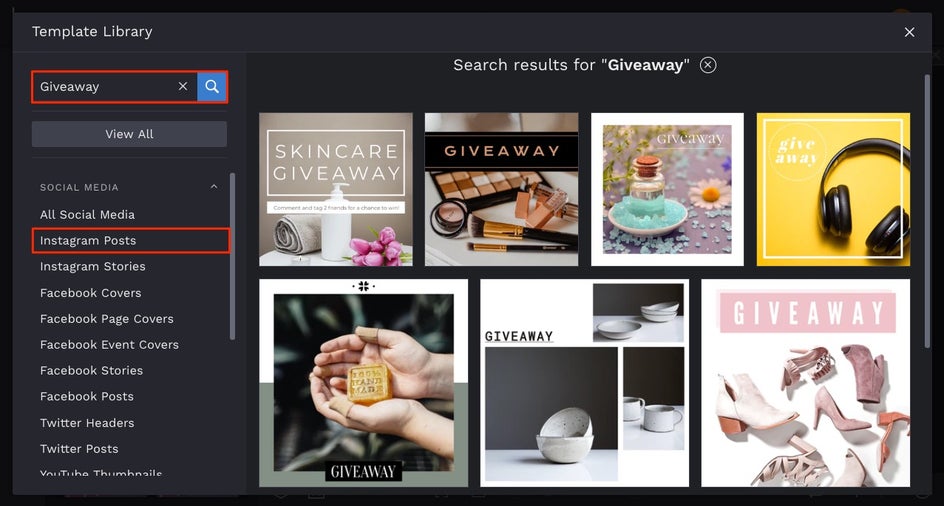This screenshot has height=506, width=944.
Task: Open the Skincare Giveaway template
Action: 336,189
